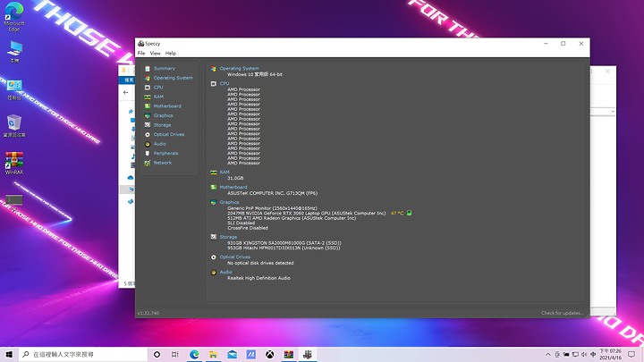This screenshot has width=644, height=362.
Task: Click the Graphics heading in summary
Action: pyautogui.click(x=229, y=202)
